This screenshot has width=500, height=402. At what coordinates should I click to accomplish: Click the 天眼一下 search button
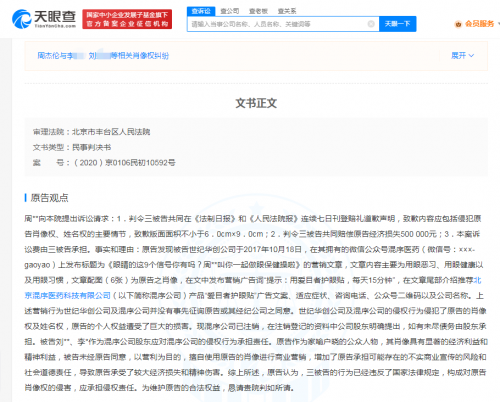(x=398, y=24)
